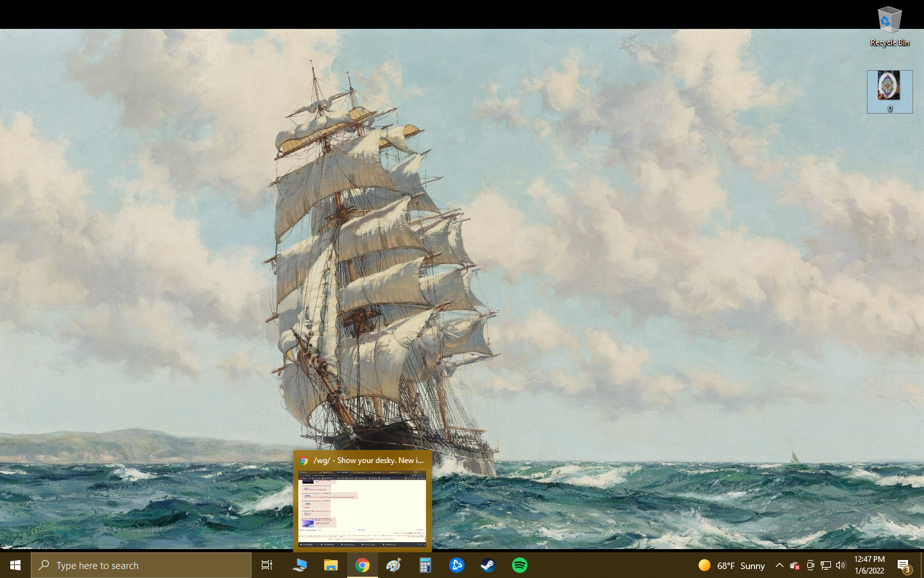This screenshot has width=924, height=578.
Task: Click the Type here to search box
Action: coord(141,565)
